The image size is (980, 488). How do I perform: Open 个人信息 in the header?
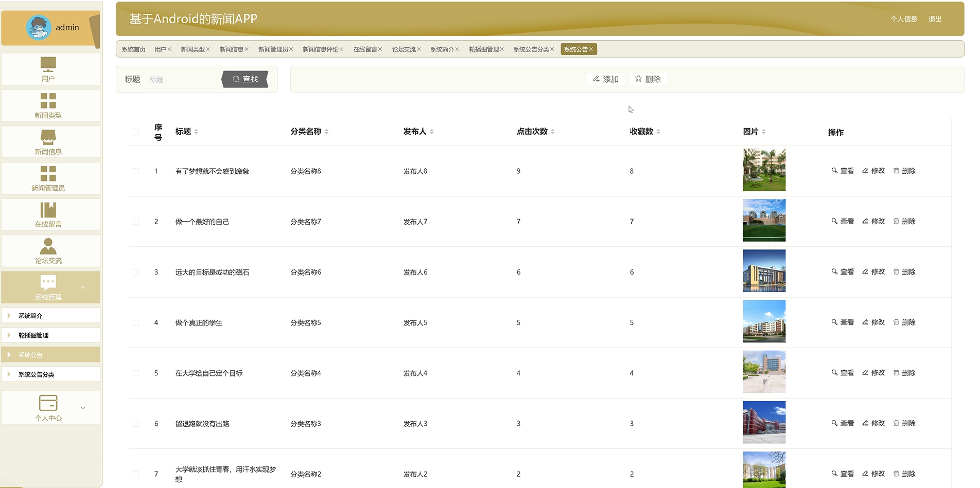pyautogui.click(x=904, y=19)
